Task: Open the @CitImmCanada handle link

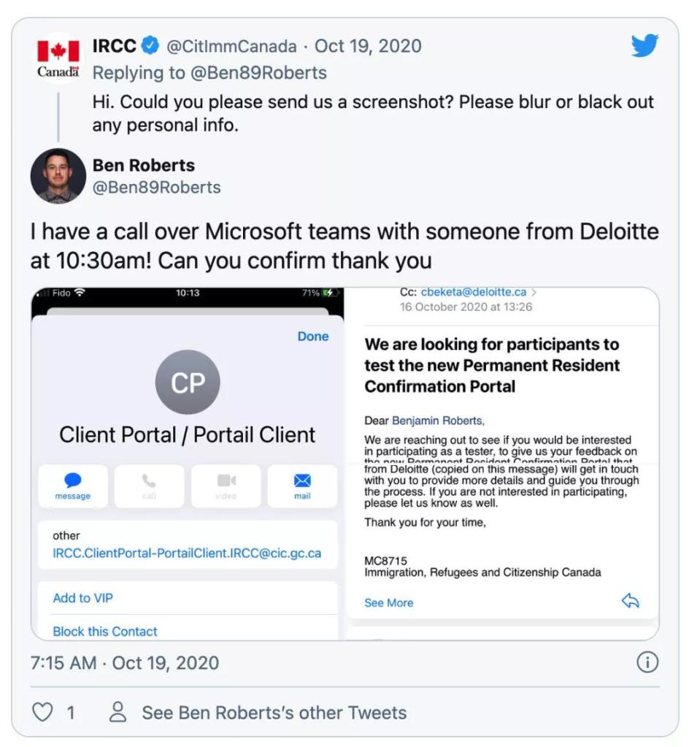Action: 231,47
